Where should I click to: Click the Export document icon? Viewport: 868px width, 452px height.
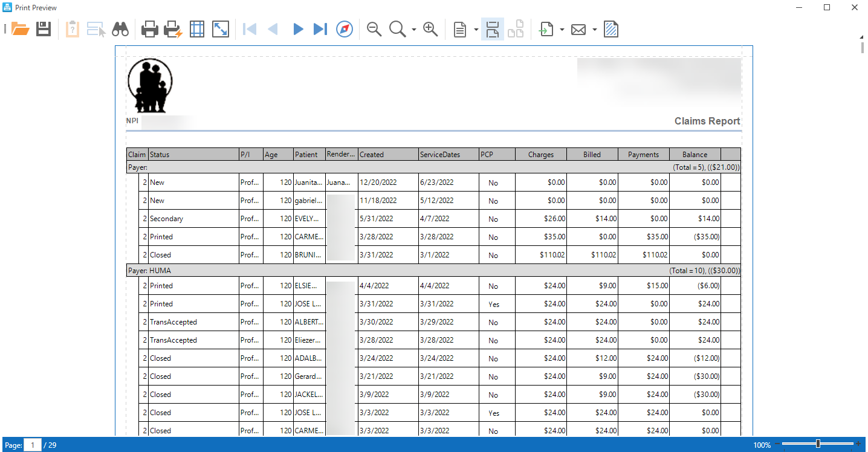[546, 29]
